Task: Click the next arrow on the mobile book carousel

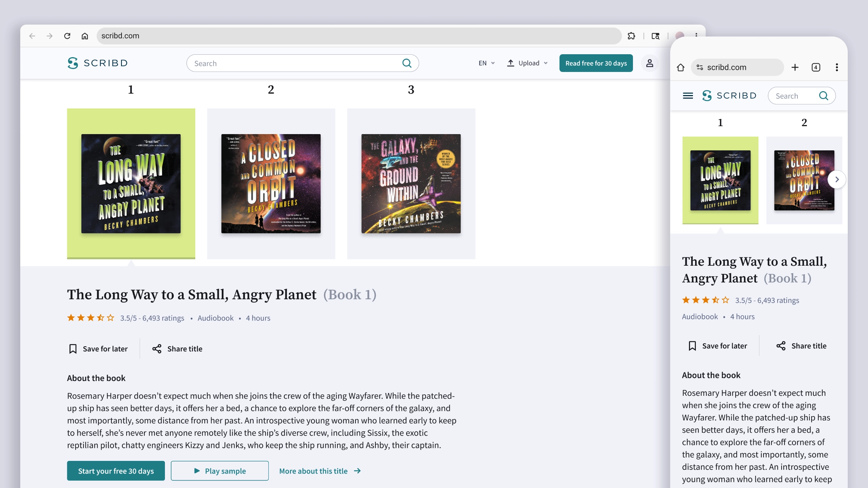Action: point(837,179)
